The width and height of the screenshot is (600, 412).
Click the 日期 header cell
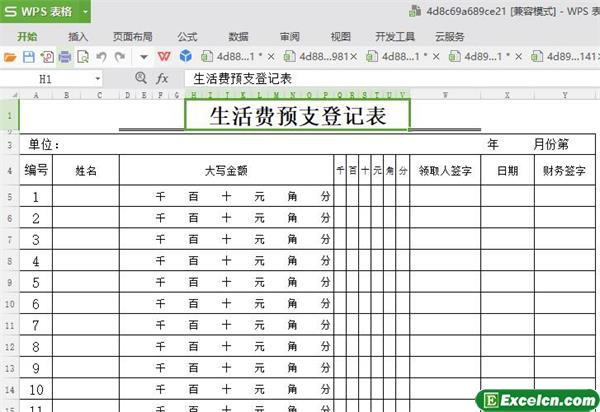[x=507, y=170]
